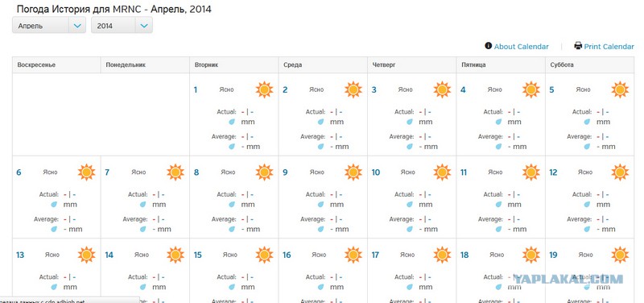Click the sun icon for April 7
Viewport: 644px width, 303px height.
(x=175, y=172)
